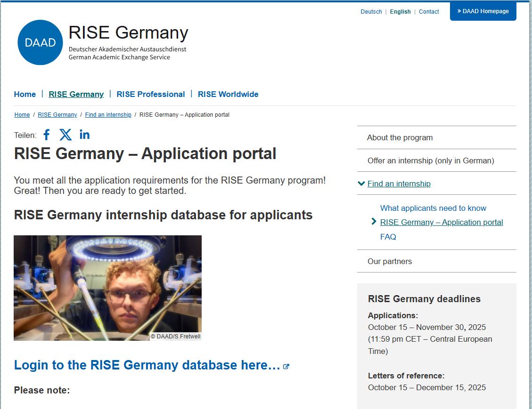The height and width of the screenshot is (409, 532).
Task: Share page on Facebook
Action: 47,135
